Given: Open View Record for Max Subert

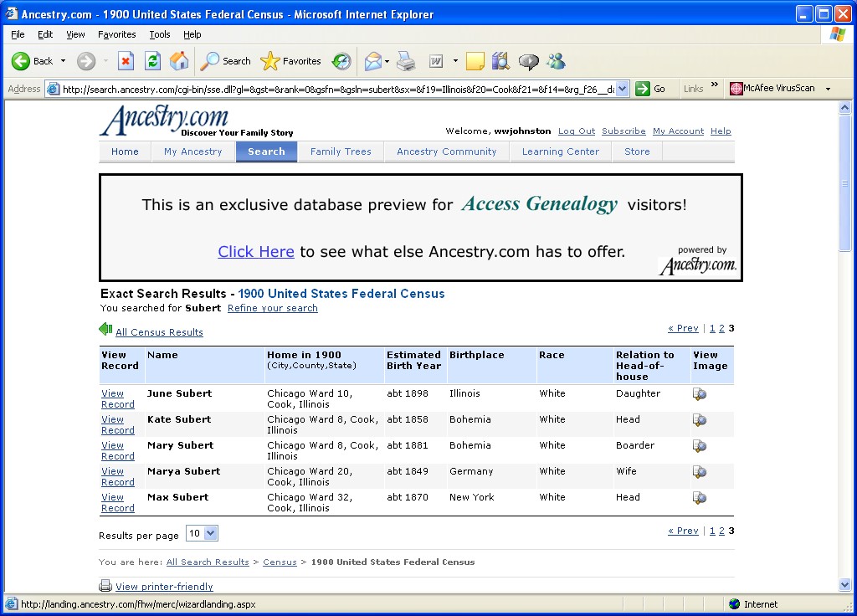Looking at the screenshot, I should [117, 503].
